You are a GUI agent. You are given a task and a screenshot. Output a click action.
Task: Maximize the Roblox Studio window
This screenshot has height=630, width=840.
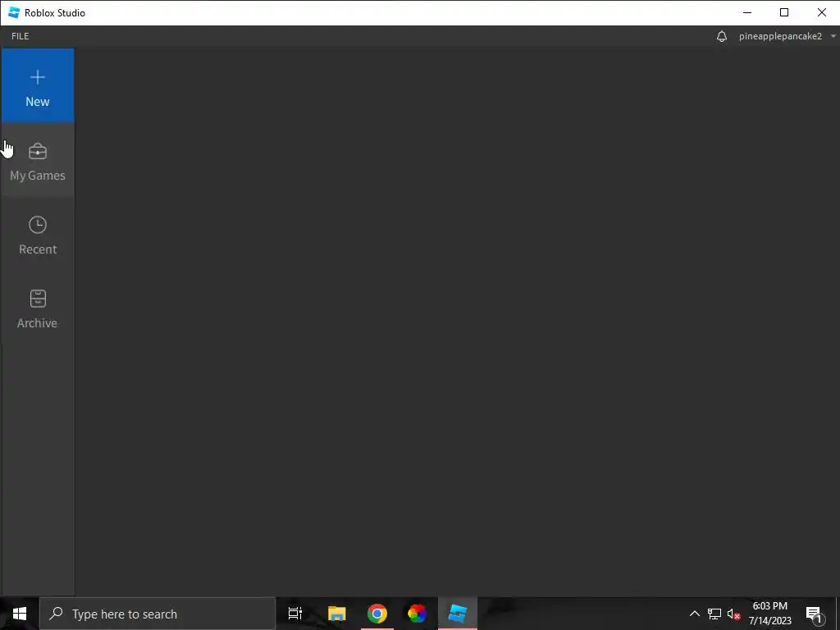click(x=783, y=12)
